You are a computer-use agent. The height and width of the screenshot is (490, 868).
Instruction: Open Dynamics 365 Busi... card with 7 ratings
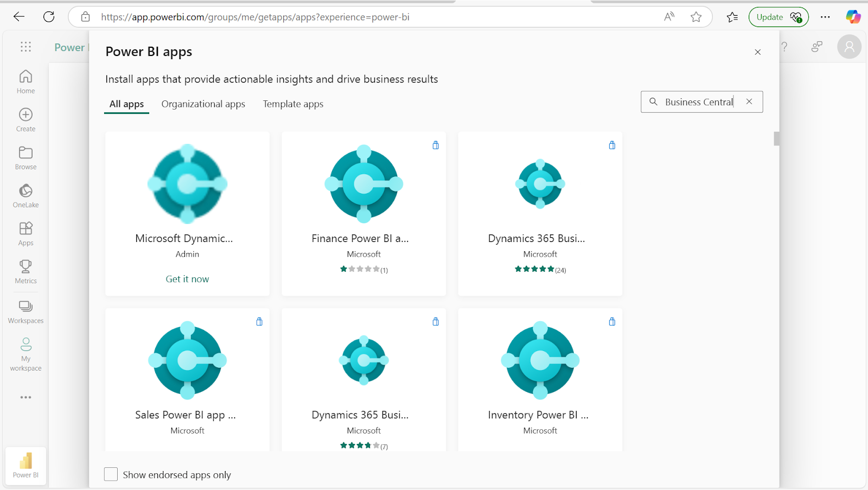363,380
